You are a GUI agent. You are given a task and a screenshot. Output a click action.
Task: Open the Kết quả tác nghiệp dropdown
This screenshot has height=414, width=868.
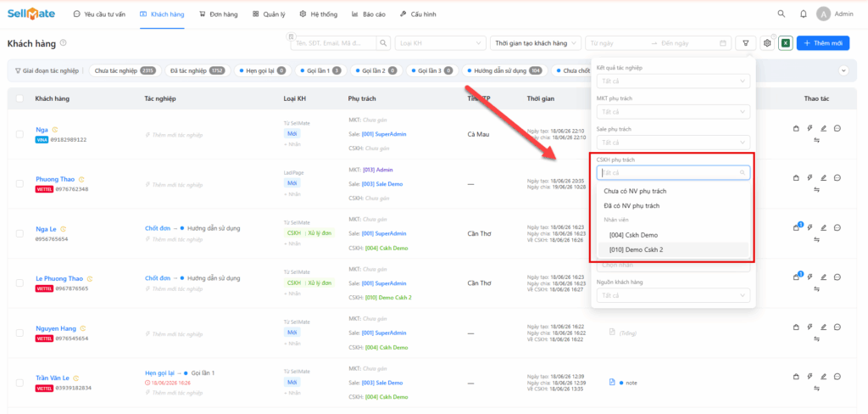click(673, 81)
